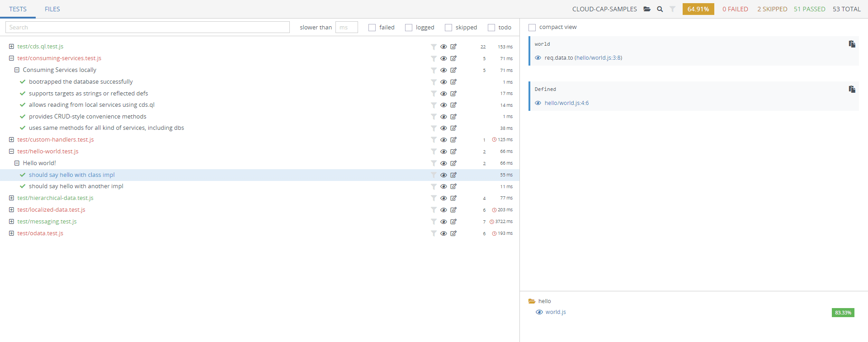Toggle eye icon beside world.js coverage file
The width and height of the screenshot is (868, 342).
[539, 312]
